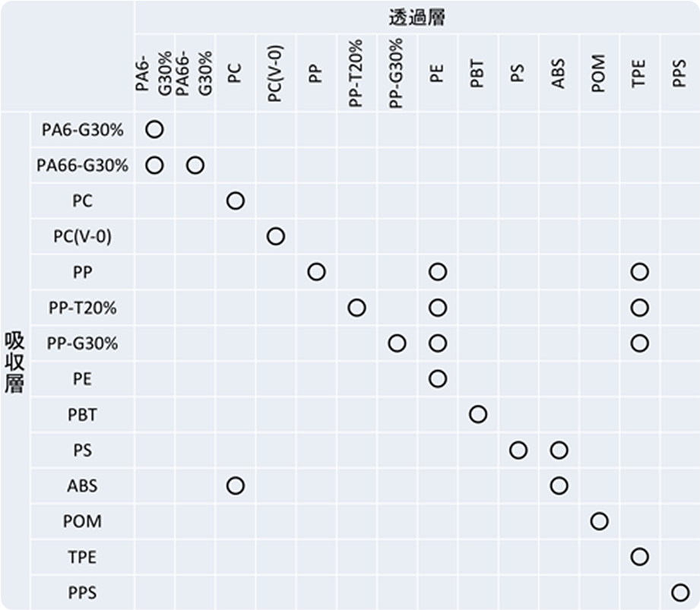This screenshot has width=700, height=610.
Task: Click the PP-T20% column header
Action: 356,73
